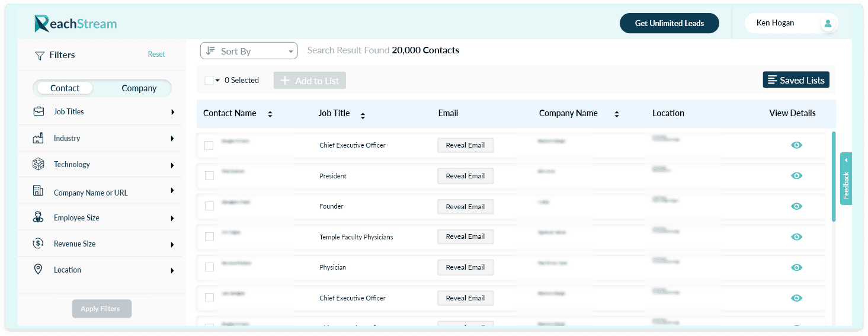Image resolution: width=868 pixels, height=336 pixels.
Task: Switch to the Company tab
Action: 139,88
